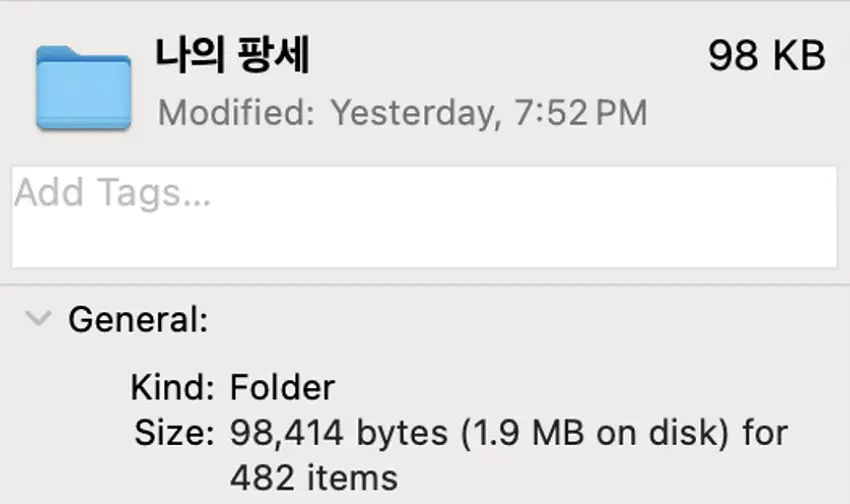
Task: Click the blue folder icon
Action: tap(83, 88)
